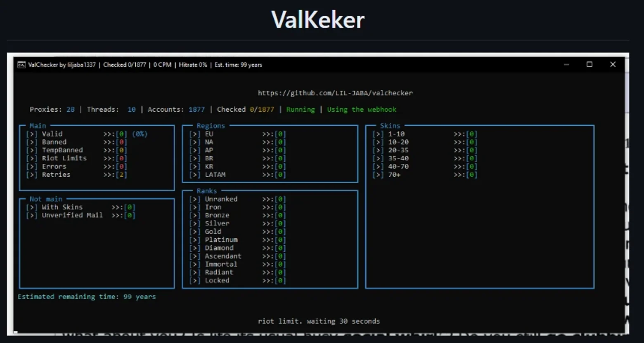Click the 'Ranks' panel heading
Screen dimensions: 644x343
point(207,191)
